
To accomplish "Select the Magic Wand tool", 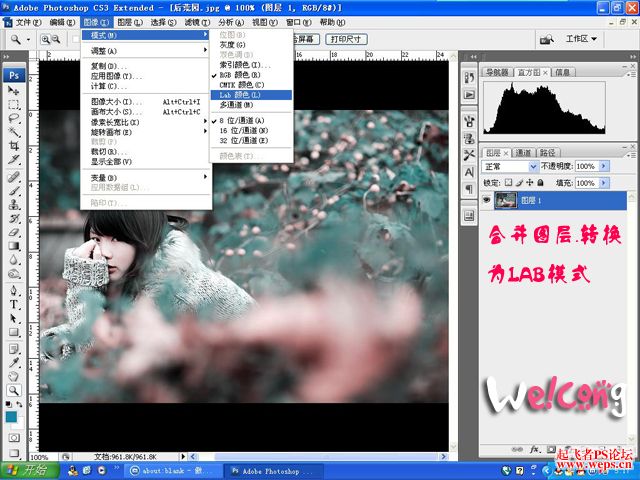I will click(14, 131).
